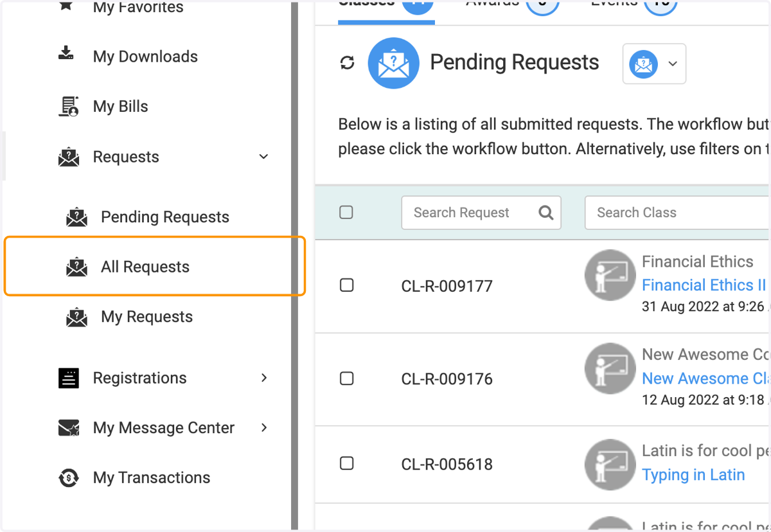
Task: Click the My Message Center envelope icon
Action: tap(69, 428)
